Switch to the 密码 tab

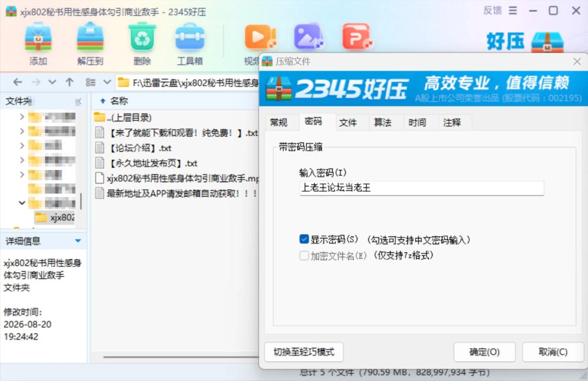tap(313, 122)
